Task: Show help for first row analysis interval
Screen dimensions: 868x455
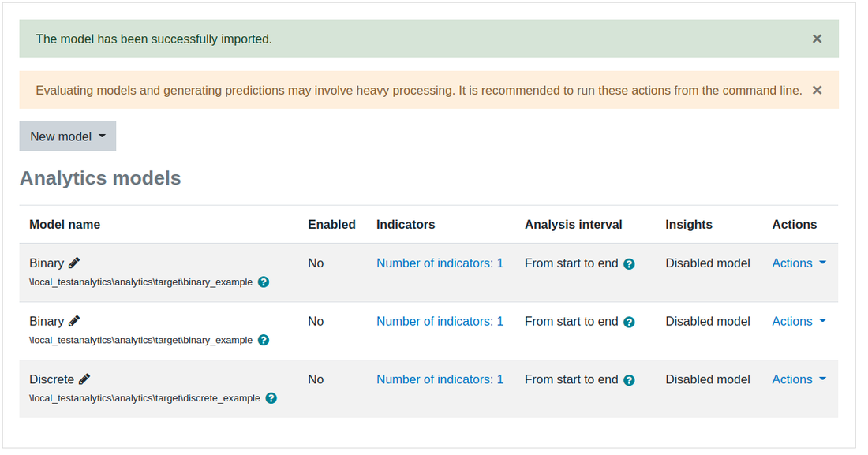Action: click(x=629, y=264)
